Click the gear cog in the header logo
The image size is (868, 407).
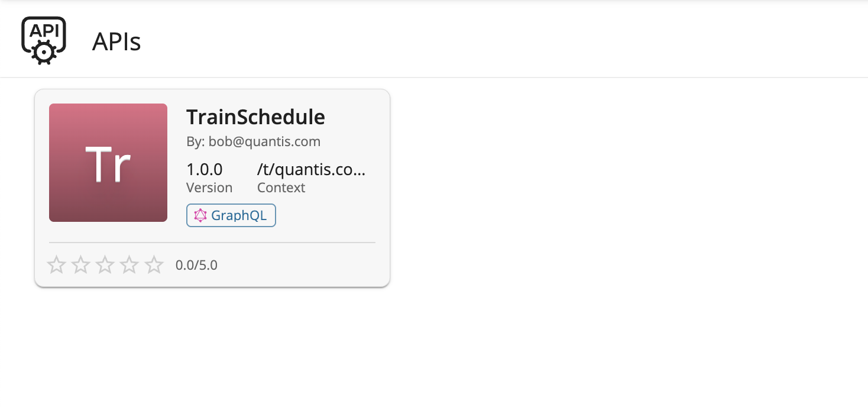click(x=43, y=53)
